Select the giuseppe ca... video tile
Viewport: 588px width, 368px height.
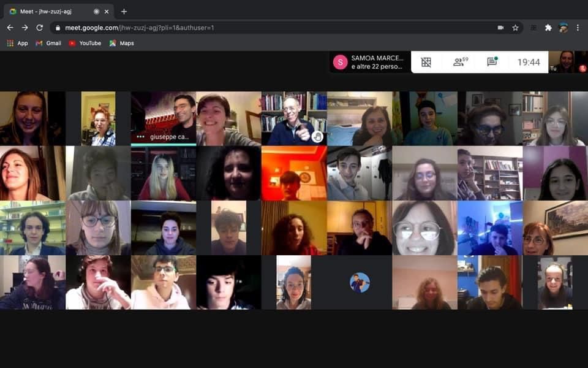pyautogui.click(x=164, y=118)
